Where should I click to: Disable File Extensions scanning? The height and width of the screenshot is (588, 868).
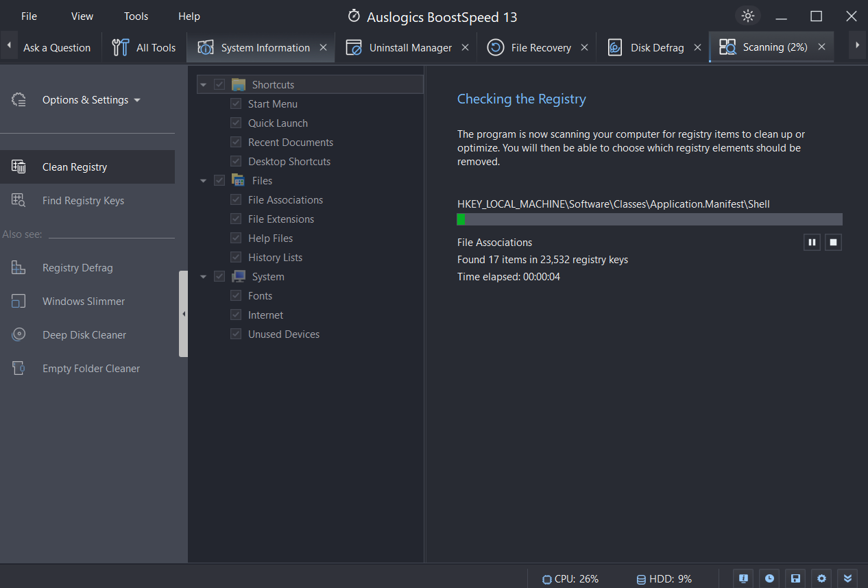[235, 219]
